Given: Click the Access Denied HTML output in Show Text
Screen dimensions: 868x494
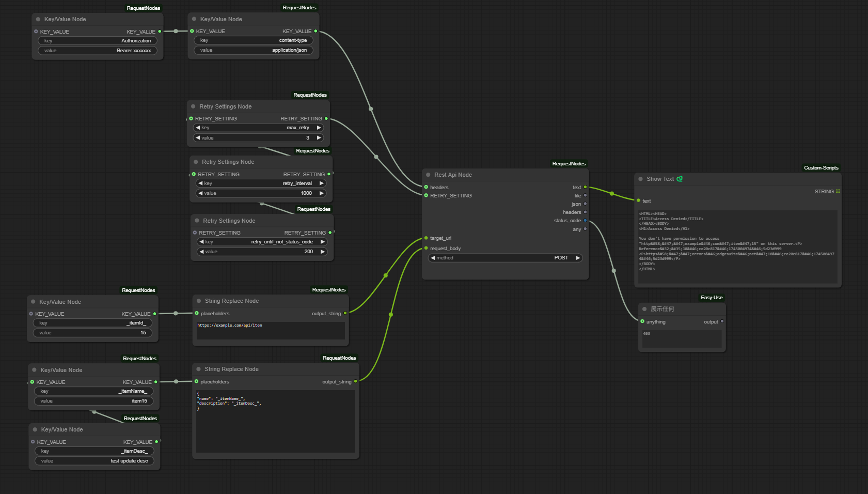Looking at the screenshot, I should click(737, 246).
